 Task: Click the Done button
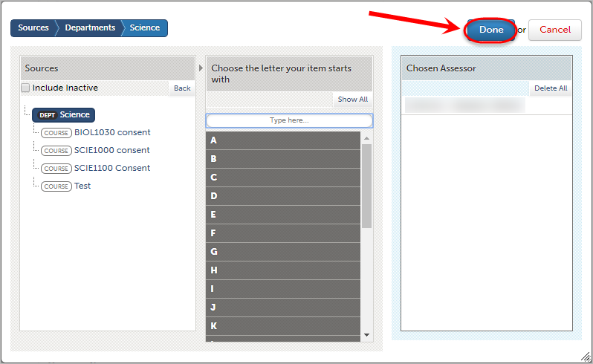(491, 30)
